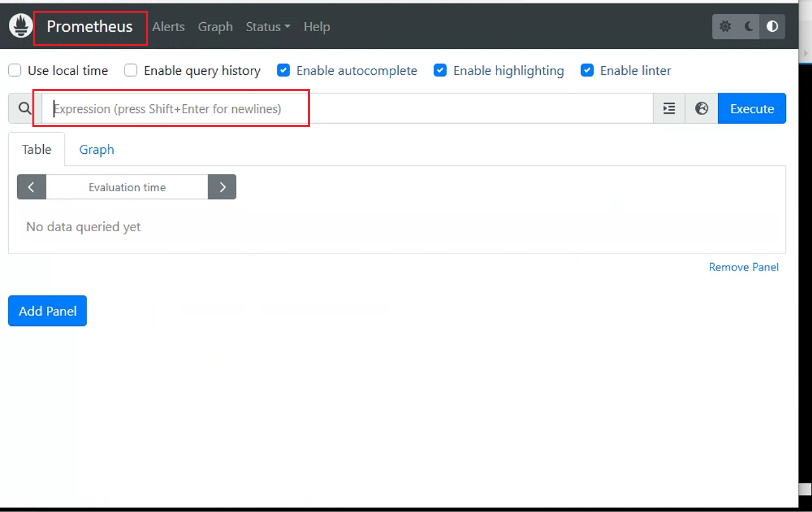The width and height of the screenshot is (812, 512).
Task: Disable the autocomplete checkbox
Action: click(284, 71)
